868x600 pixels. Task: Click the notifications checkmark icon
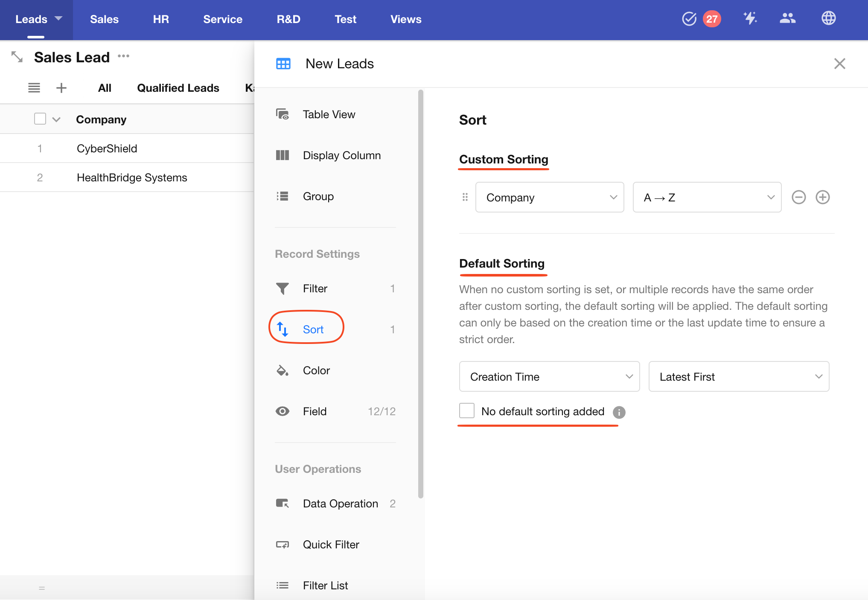(x=689, y=19)
